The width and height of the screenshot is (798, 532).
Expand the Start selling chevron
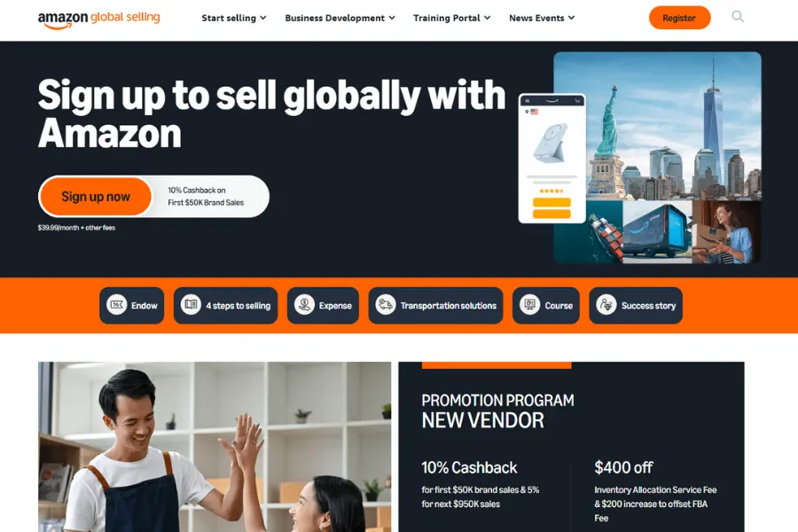[x=263, y=18]
